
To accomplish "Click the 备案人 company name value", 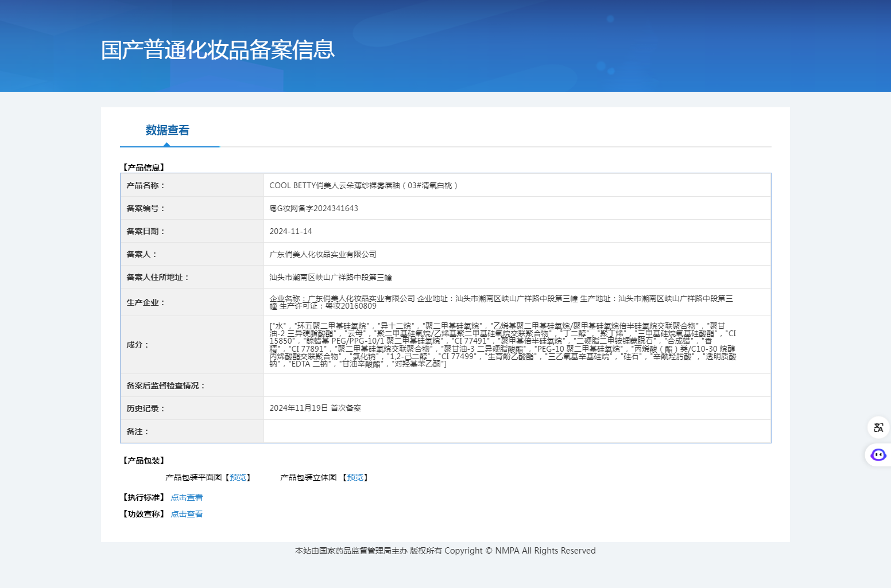I will (x=323, y=254).
